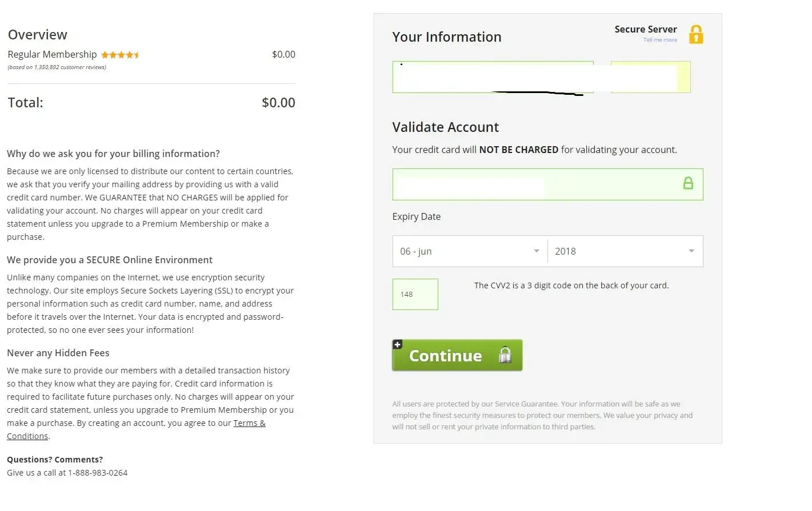Select the CVV2 field containing 148
The width and height of the screenshot is (812, 511).
click(x=415, y=295)
